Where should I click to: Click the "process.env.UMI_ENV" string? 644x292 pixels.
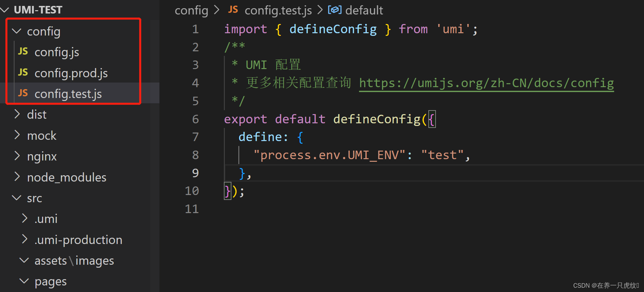click(329, 155)
